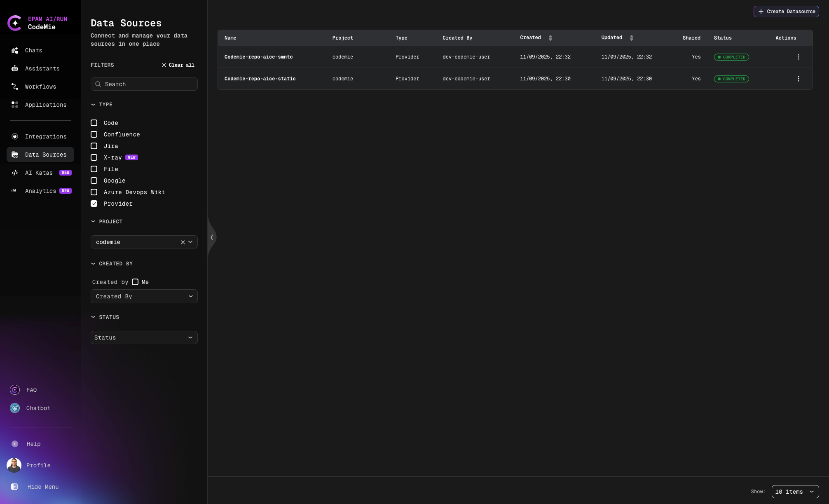Open the Chatbot assistant
The image size is (829, 504).
click(x=38, y=408)
